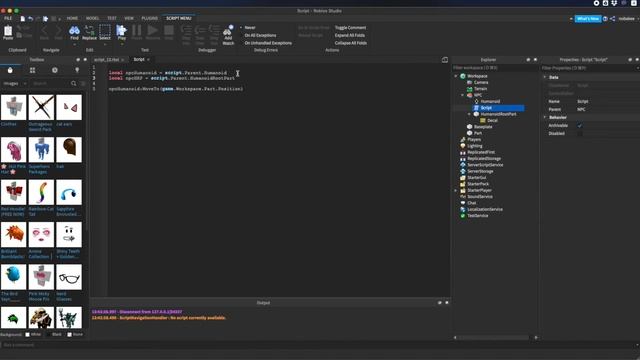The image size is (640, 360).
Task: Click the Toolbox filter options icon
Action: pyautogui.click(x=83, y=83)
